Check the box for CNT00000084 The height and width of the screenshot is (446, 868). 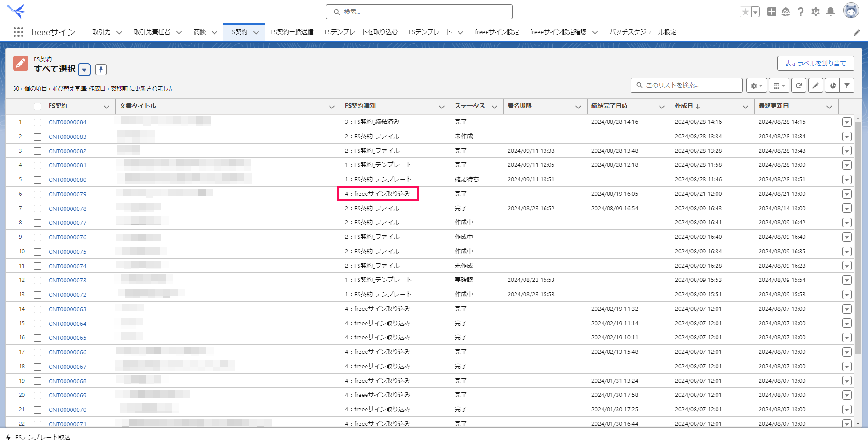point(37,122)
